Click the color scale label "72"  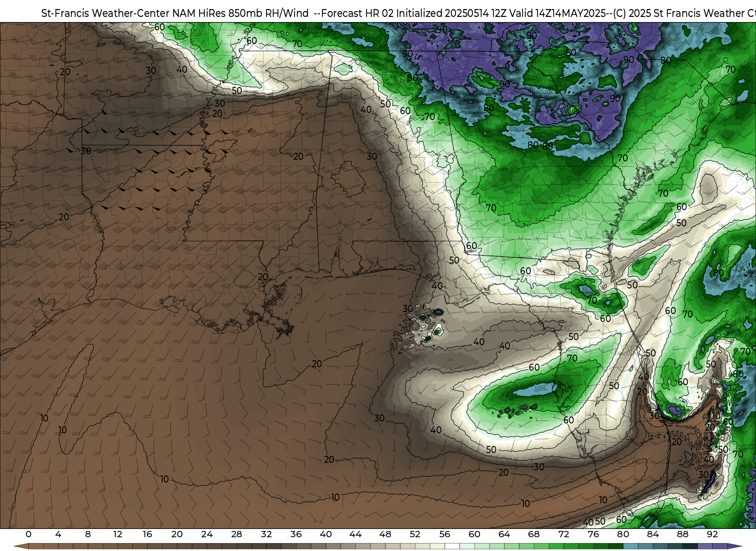coord(563,534)
